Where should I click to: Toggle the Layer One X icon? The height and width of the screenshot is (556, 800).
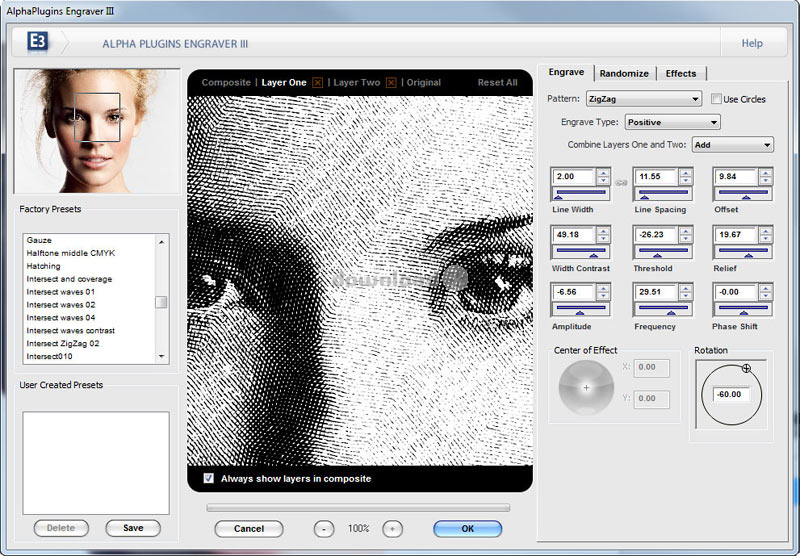click(x=318, y=82)
